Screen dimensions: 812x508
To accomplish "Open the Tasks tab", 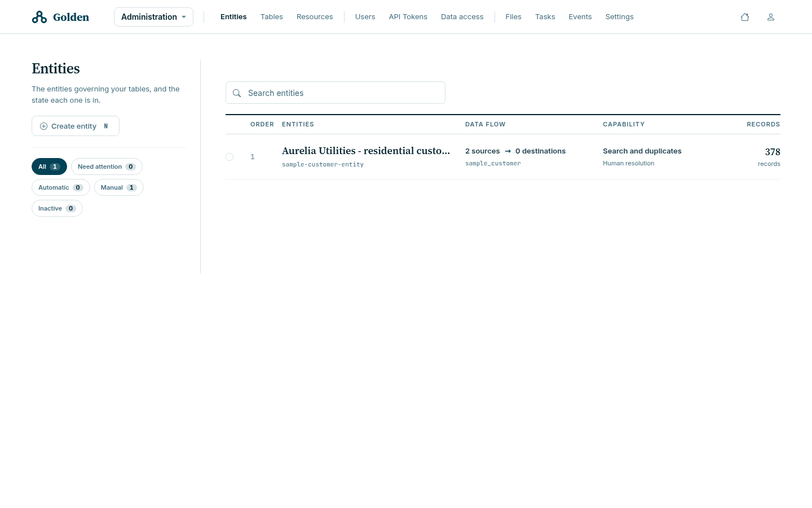I will click(x=545, y=17).
